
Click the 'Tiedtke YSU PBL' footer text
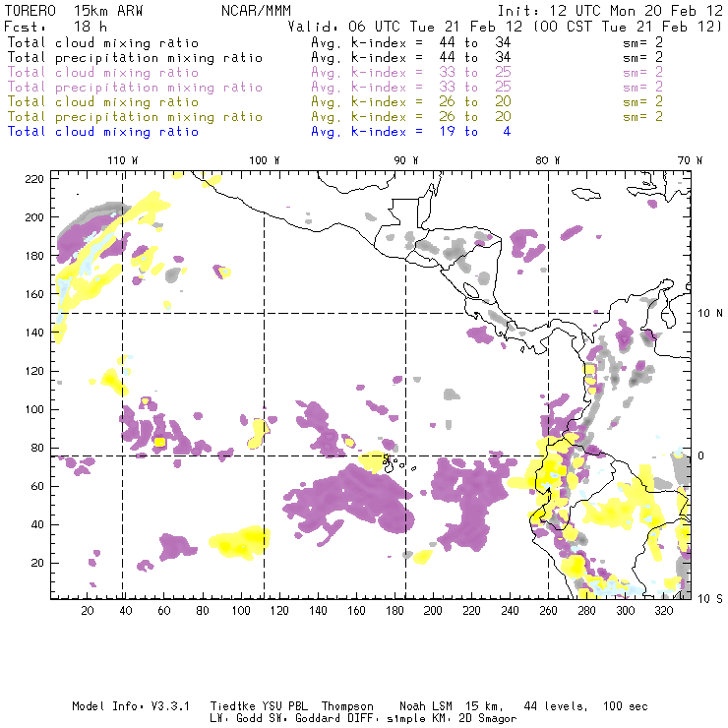tap(259, 706)
